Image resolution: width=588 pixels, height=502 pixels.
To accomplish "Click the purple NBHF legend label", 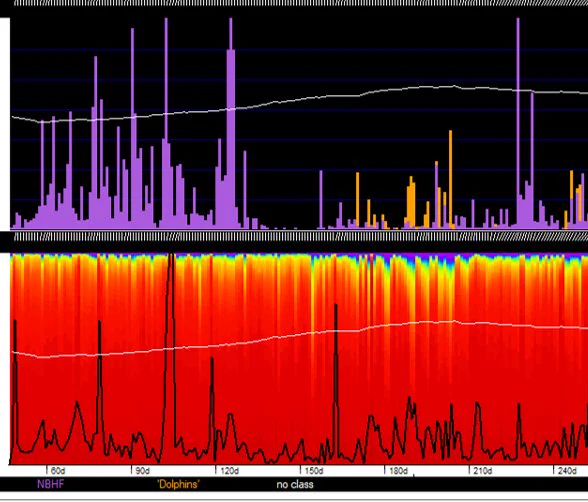I will pyautogui.click(x=50, y=484).
